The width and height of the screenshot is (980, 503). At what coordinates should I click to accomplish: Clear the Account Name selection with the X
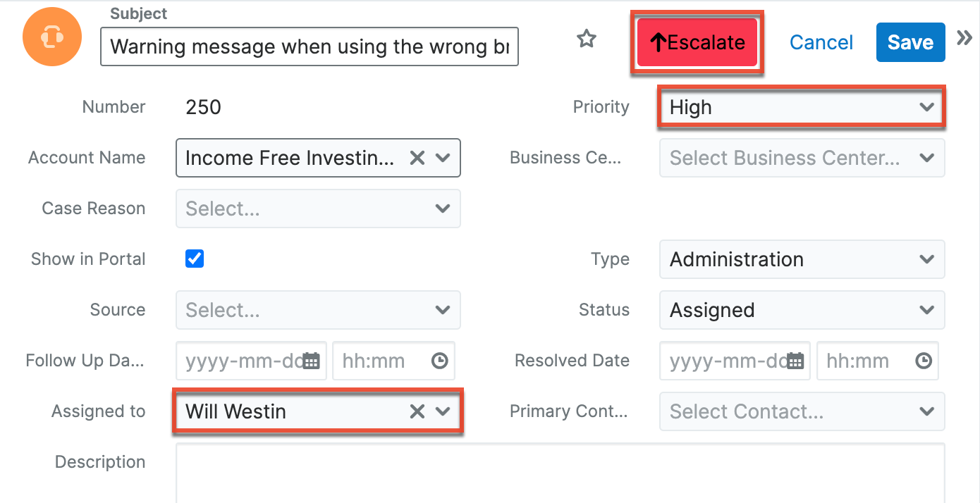[417, 158]
